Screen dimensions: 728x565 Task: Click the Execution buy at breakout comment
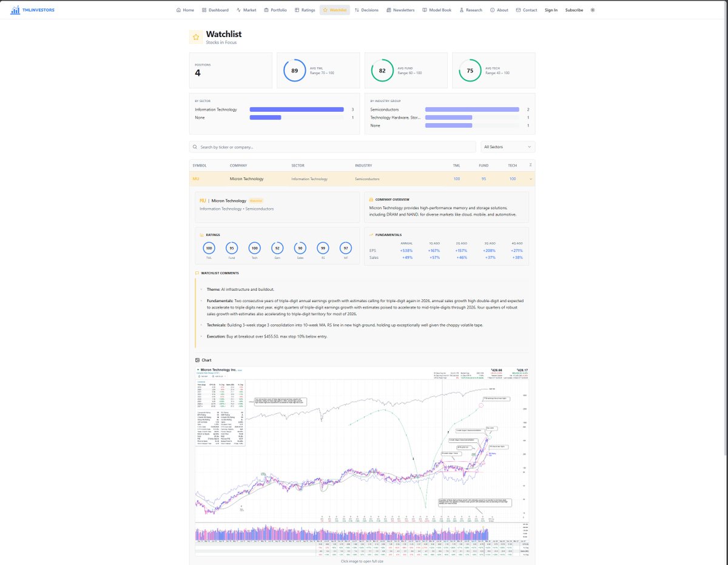[x=266, y=336]
